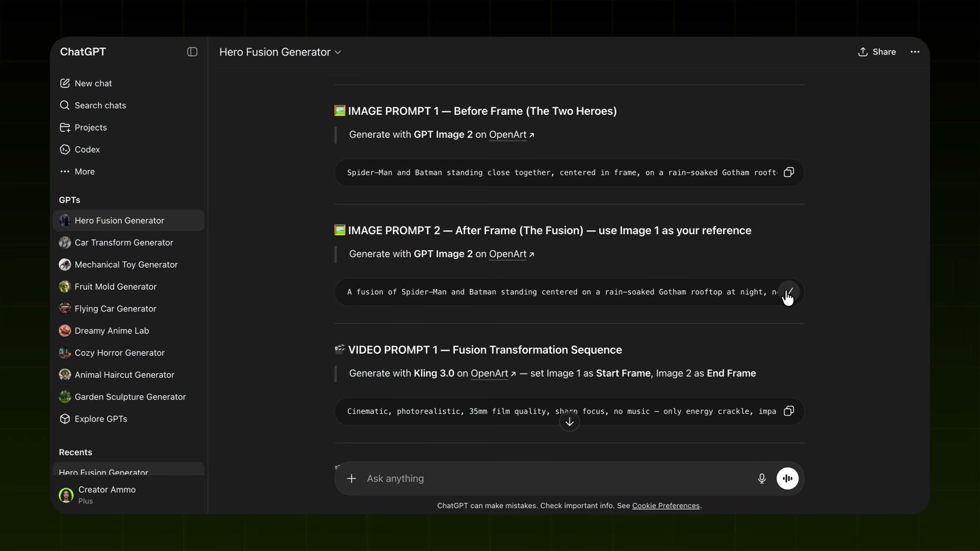Click the GPTs section heading
The height and width of the screenshot is (551, 980).
[69, 200]
